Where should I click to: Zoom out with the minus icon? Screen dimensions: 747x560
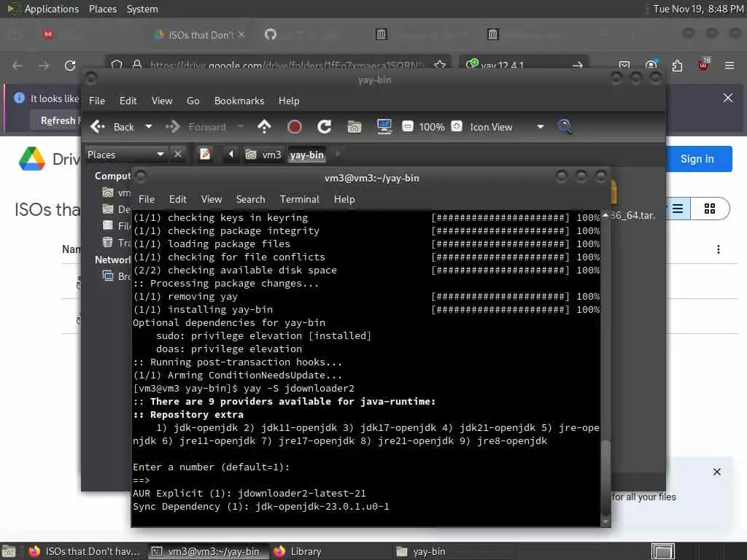407,127
